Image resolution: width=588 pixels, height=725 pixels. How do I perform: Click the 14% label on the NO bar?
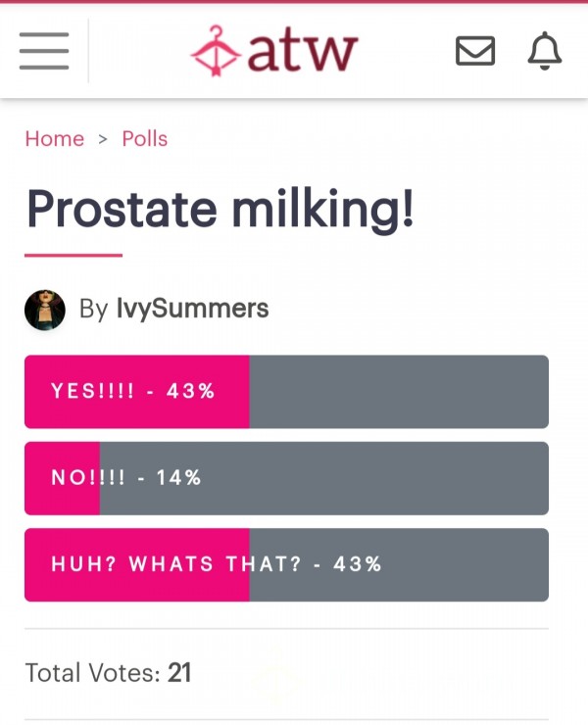point(178,478)
